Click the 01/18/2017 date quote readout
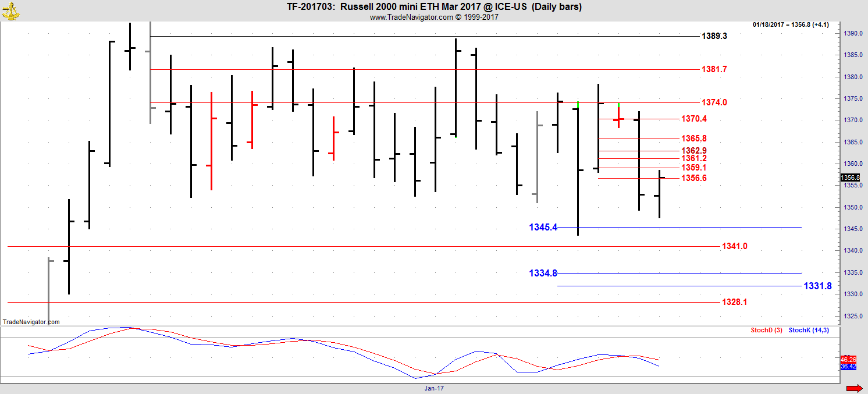868x394 pixels. (x=790, y=24)
